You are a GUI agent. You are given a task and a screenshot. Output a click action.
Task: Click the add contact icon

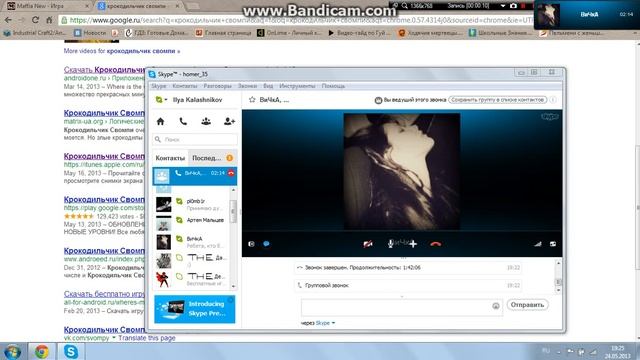click(229, 121)
